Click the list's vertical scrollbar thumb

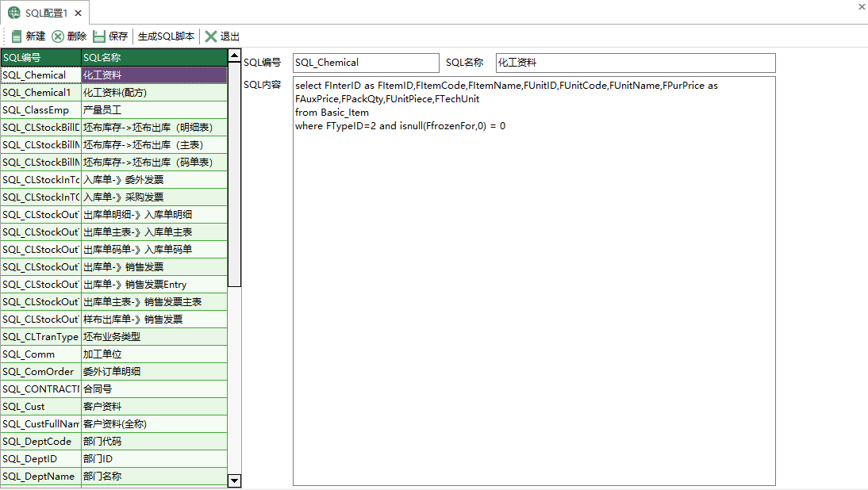pos(235,174)
